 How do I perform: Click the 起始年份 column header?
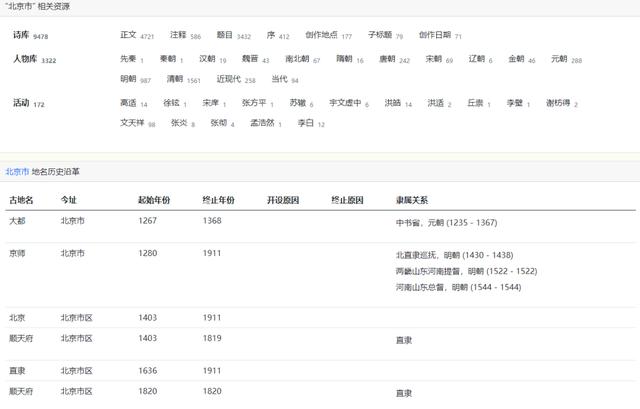click(154, 200)
